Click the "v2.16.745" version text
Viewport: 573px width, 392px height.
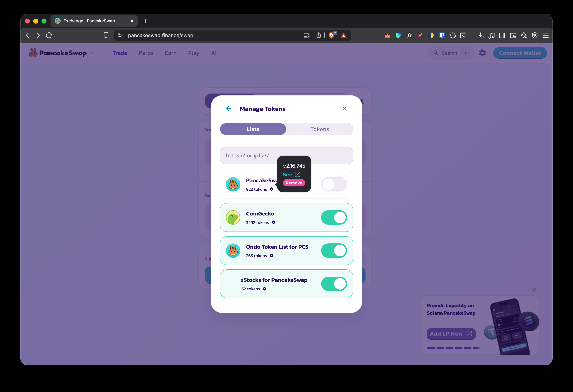[x=294, y=166]
